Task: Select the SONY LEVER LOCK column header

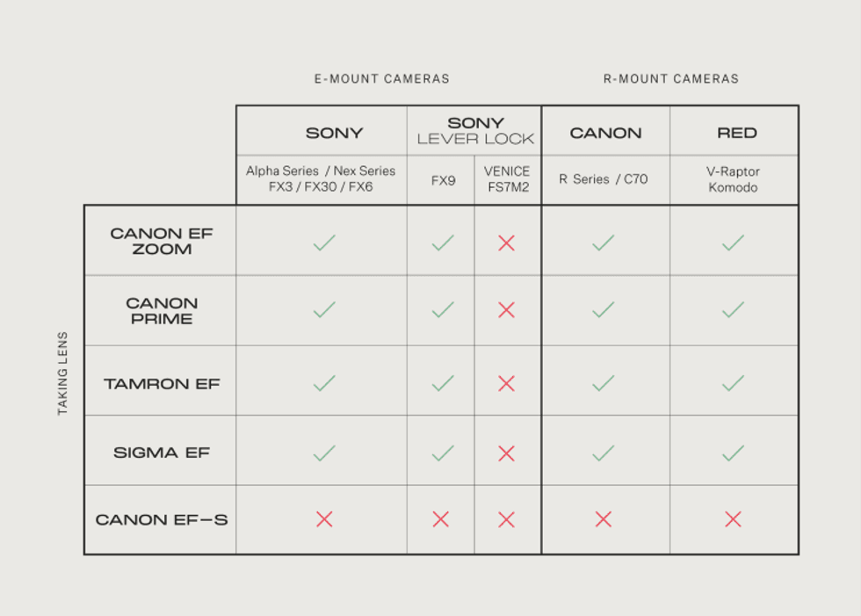Action: tap(475, 131)
